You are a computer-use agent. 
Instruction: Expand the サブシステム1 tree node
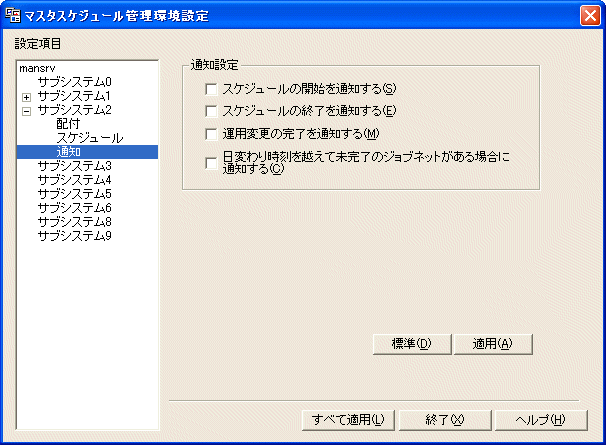pyautogui.click(x=26, y=96)
